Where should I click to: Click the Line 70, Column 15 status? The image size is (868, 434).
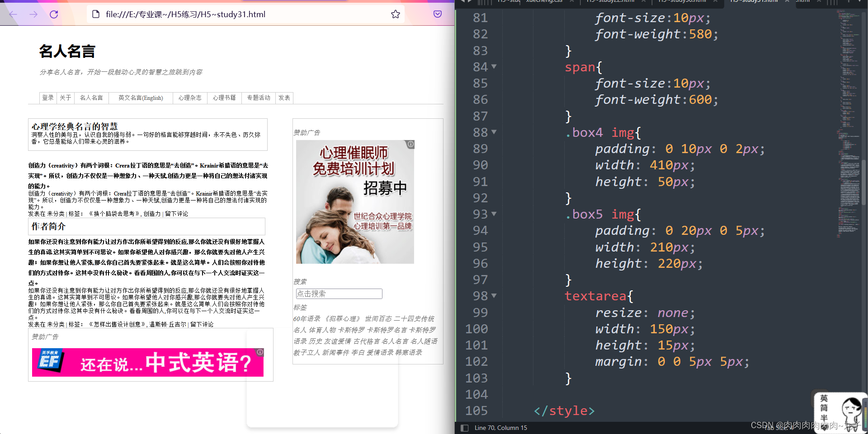tap(500, 428)
